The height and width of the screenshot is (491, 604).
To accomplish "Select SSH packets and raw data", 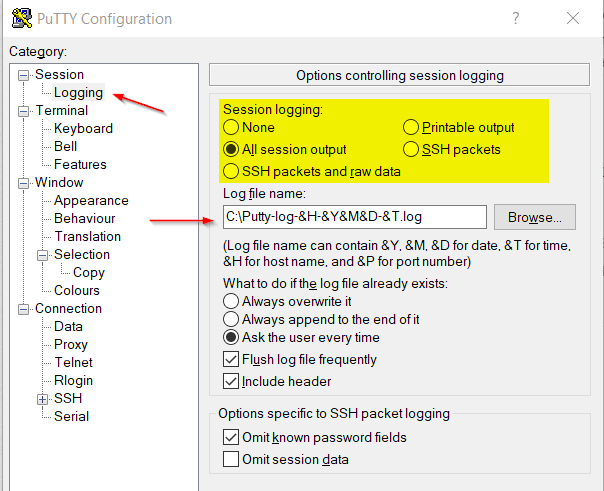I will (232, 172).
